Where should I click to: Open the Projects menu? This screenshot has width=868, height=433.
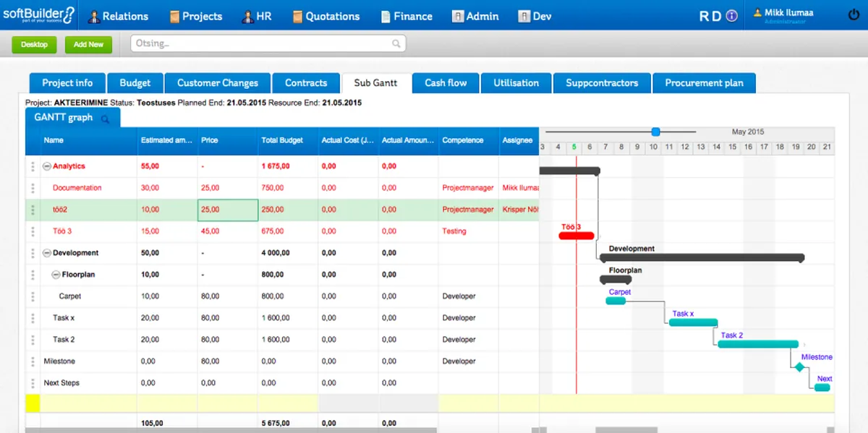coord(195,16)
